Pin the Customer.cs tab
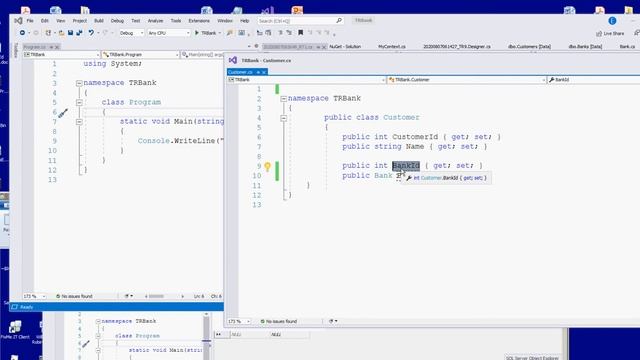 tap(258, 72)
